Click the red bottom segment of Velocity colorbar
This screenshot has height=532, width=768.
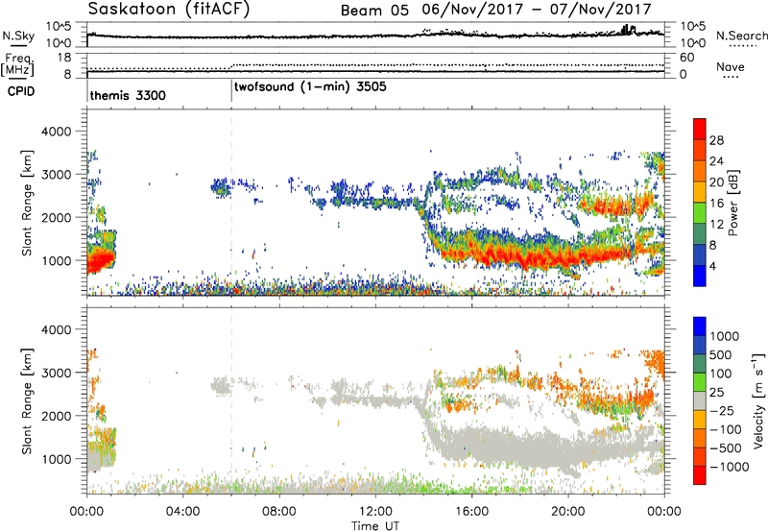point(700,475)
